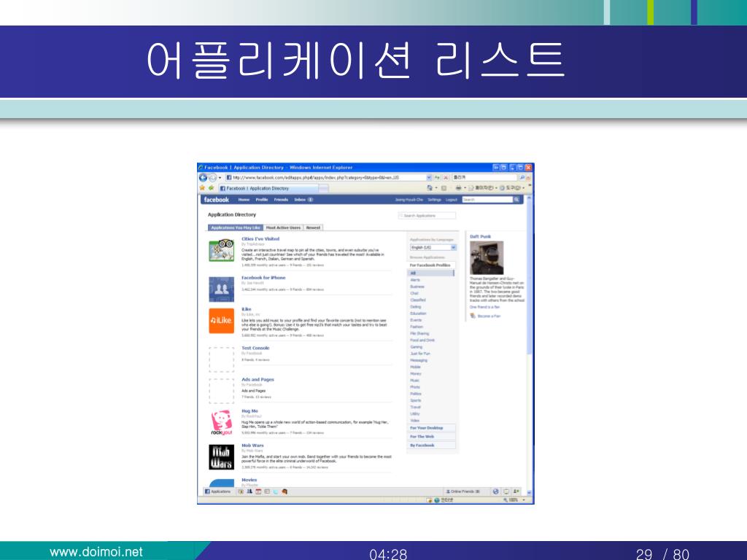Click the Home icon in IE command bar
Screen dimensions: 747x560
[430, 188]
